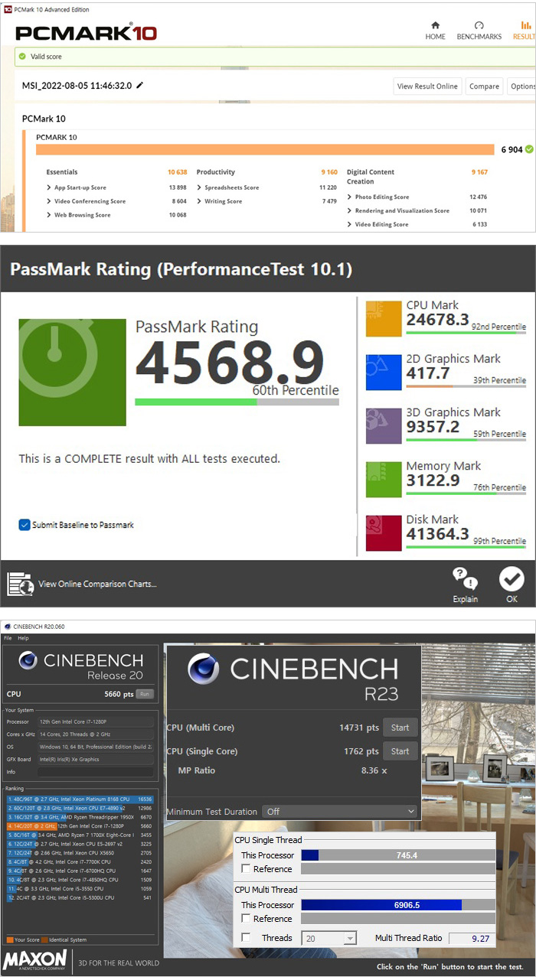Image resolution: width=536 pixels, height=980 pixels.
Task: Switch to the BENCHMARKS tab label
Action: pyautogui.click(x=479, y=37)
